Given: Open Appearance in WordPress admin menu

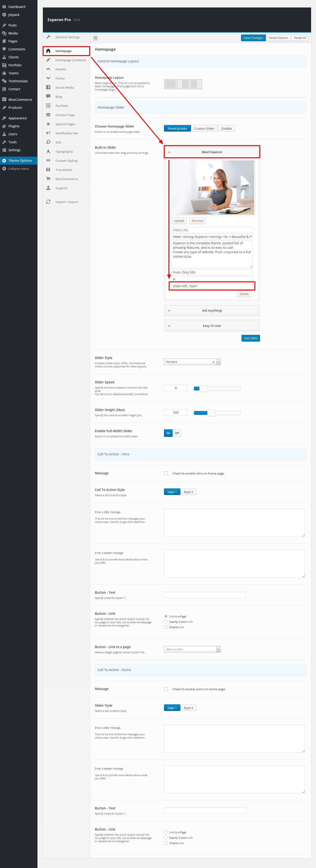Looking at the screenshot, I should (x=18, y=118).
